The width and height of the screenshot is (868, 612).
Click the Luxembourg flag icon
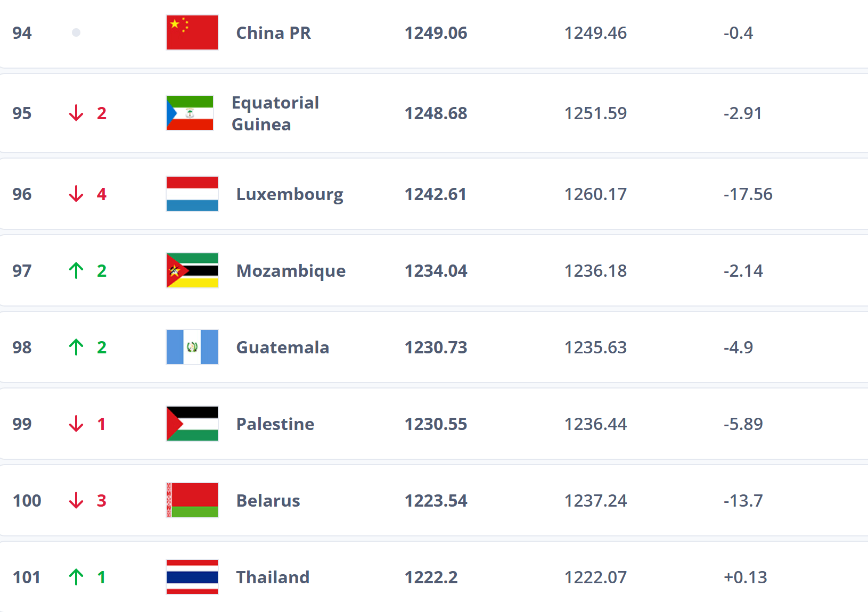[192, 194]
